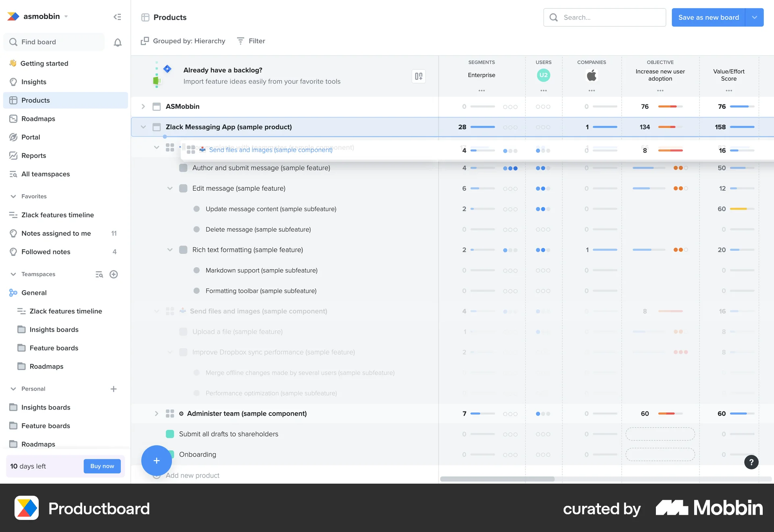Open Insights from the sidebar
This screenshot has width=774, height=532.
33,82
